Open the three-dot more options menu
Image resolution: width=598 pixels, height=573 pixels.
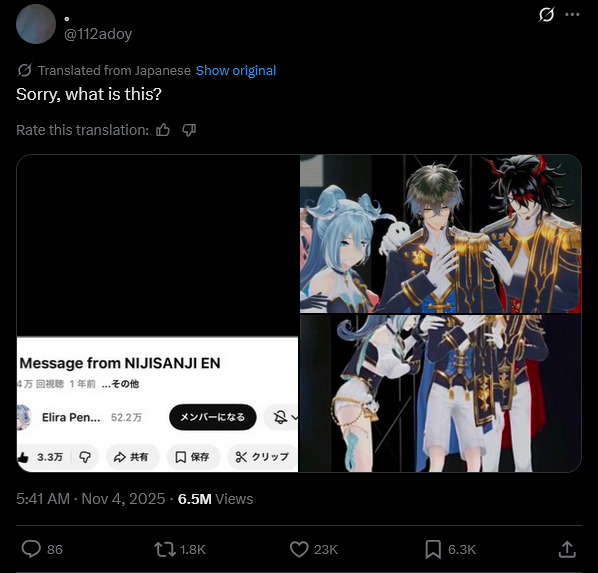572,14
